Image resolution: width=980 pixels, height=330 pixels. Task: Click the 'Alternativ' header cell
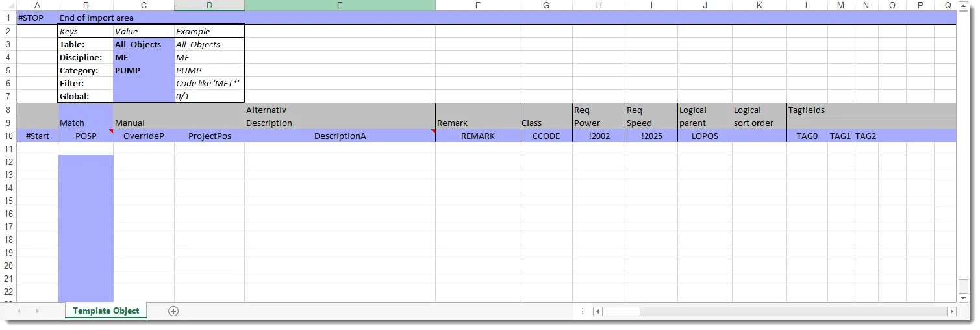[340, 110]
